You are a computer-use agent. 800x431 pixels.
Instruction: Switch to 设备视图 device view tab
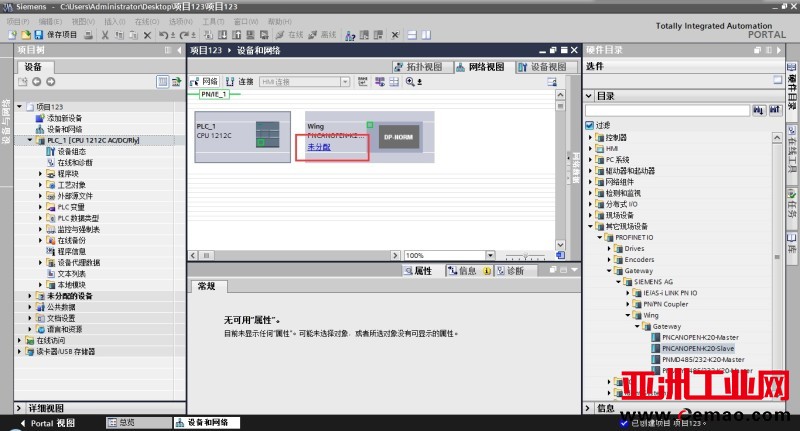[x=544, y=67]
